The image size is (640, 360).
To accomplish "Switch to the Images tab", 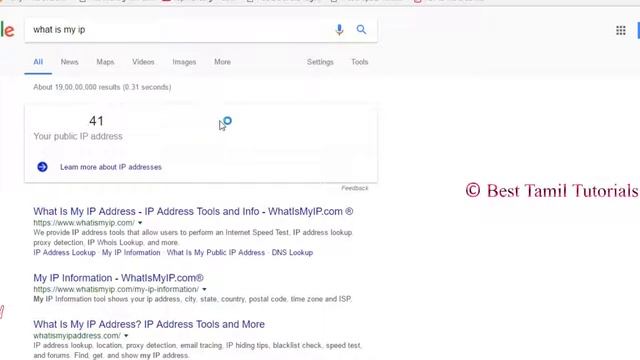I will [184, 62].
